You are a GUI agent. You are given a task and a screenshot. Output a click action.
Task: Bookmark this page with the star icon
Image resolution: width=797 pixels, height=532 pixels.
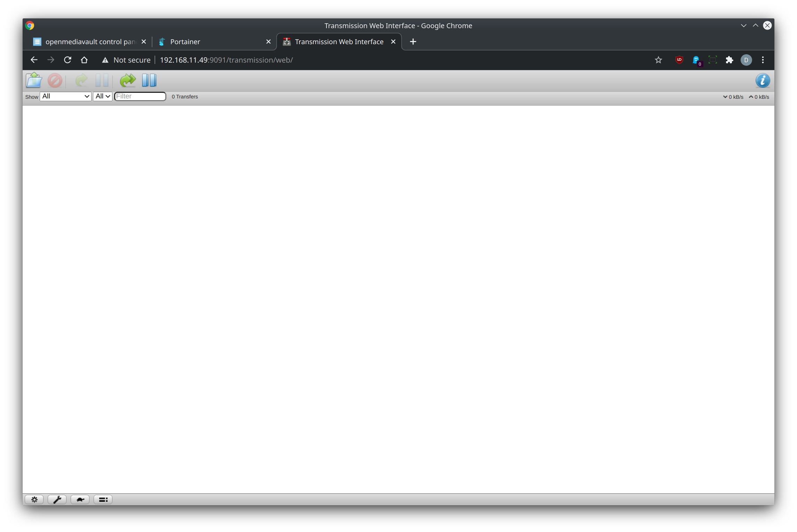coord(658,60)
